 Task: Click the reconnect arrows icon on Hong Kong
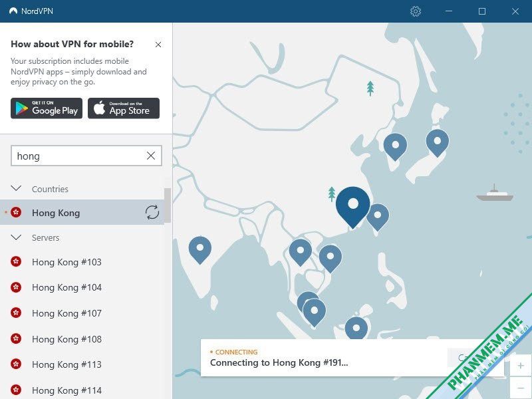coord(152,212)
